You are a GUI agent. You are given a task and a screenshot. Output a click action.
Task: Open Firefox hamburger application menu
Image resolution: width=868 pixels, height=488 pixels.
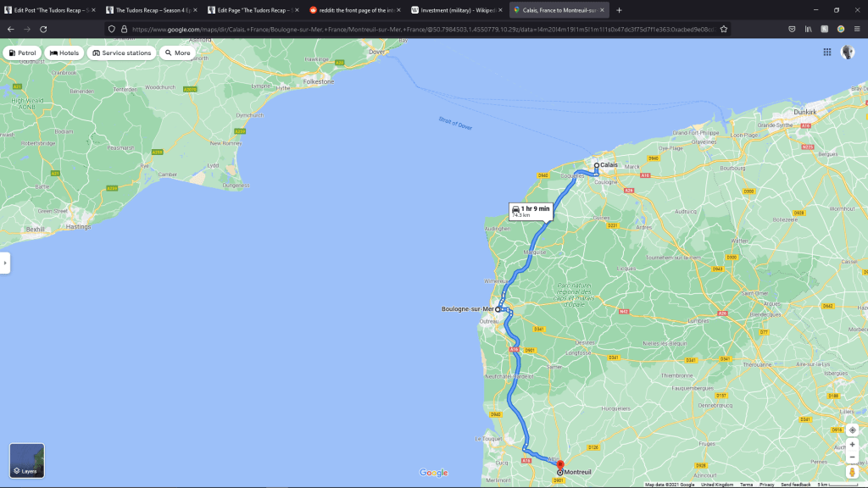tap(856, 29)
